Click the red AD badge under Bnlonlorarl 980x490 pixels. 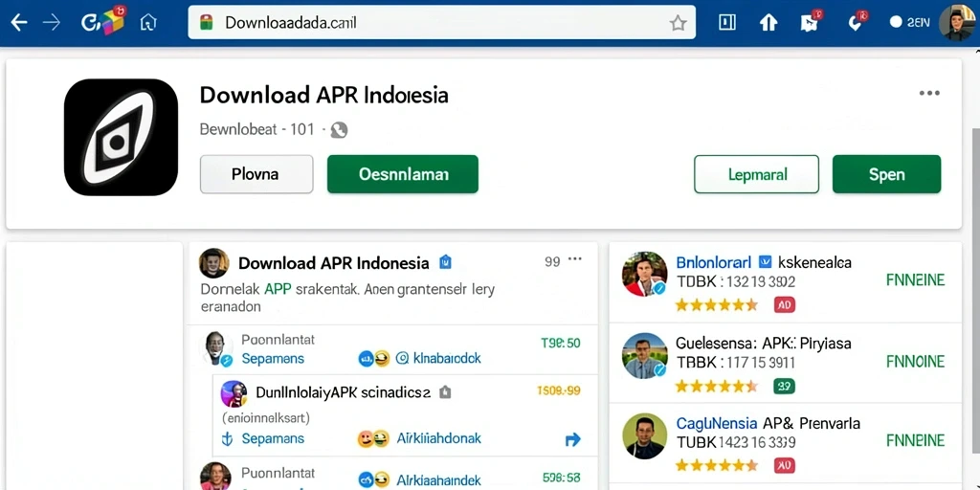[785, 305]
